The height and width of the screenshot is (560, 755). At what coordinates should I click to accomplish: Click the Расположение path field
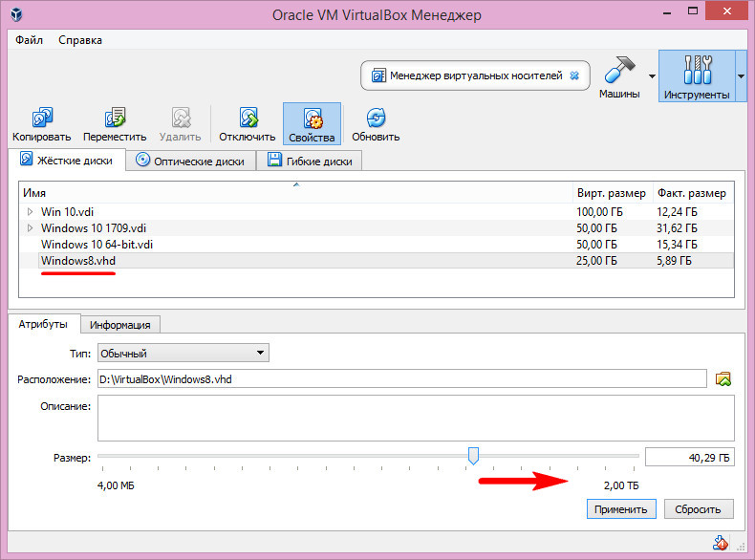pyautogui.click(x=402, y=379)
